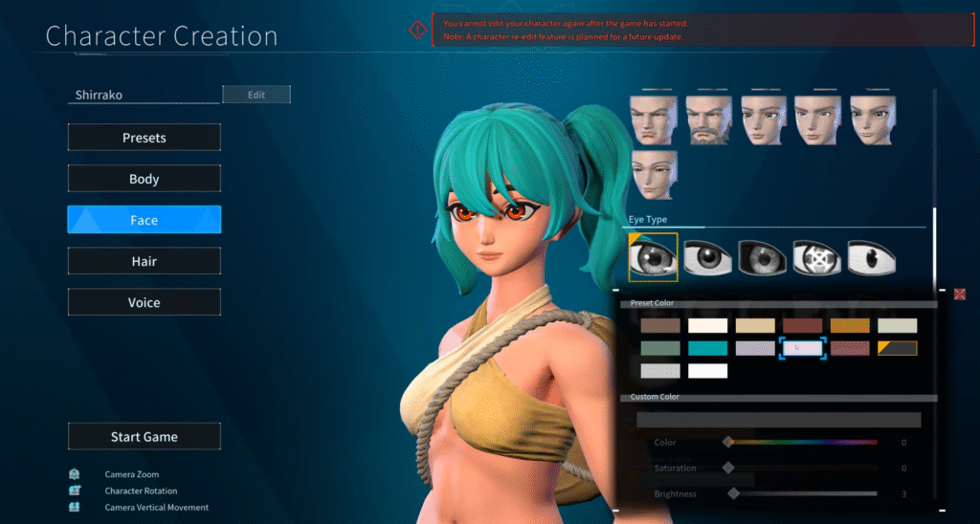This screenshot has width=980, height=524.
Task: Switch to the Hair tab
Action: tap(144, 261)
